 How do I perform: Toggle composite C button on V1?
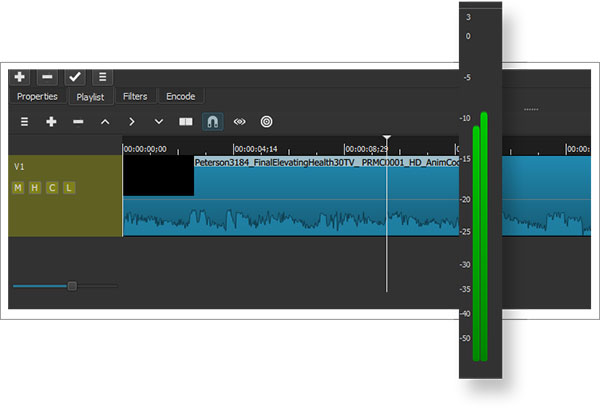click(x=52, y=188)
